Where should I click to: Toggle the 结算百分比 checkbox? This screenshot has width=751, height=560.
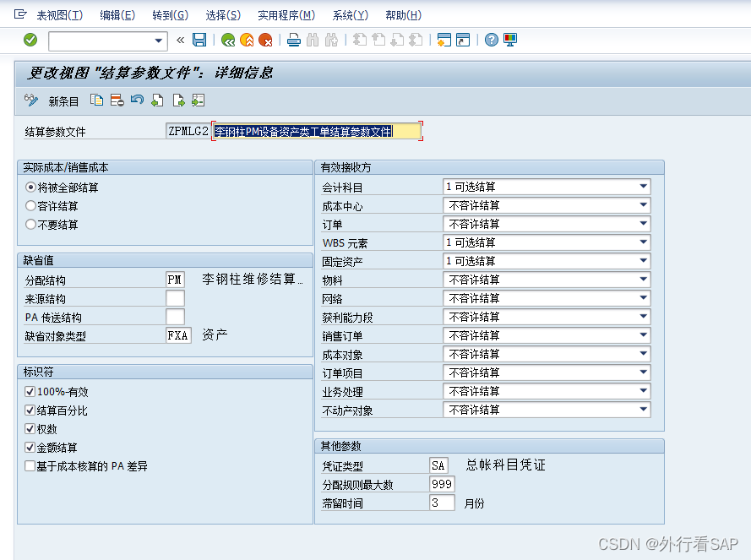pyautogui.click(x=30, y=410)
